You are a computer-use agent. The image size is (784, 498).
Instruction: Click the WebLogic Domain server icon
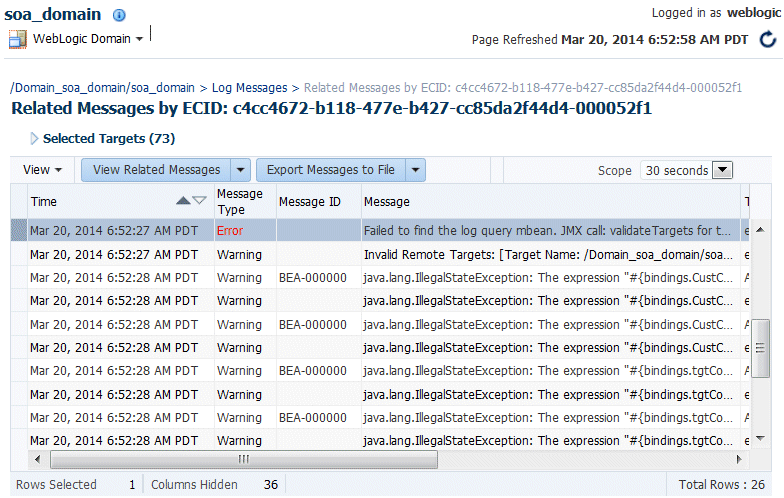pyautogui.click(x=18, y=39)
